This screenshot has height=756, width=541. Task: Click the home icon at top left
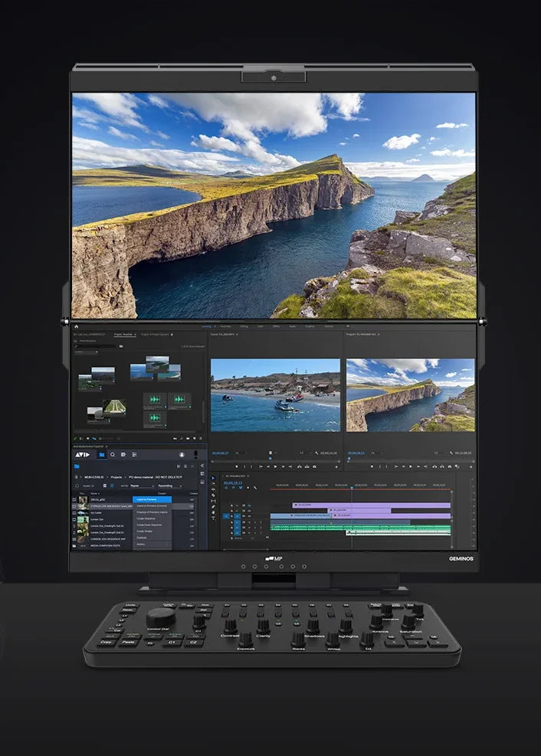pyautogui.click(x=76, y=326)
